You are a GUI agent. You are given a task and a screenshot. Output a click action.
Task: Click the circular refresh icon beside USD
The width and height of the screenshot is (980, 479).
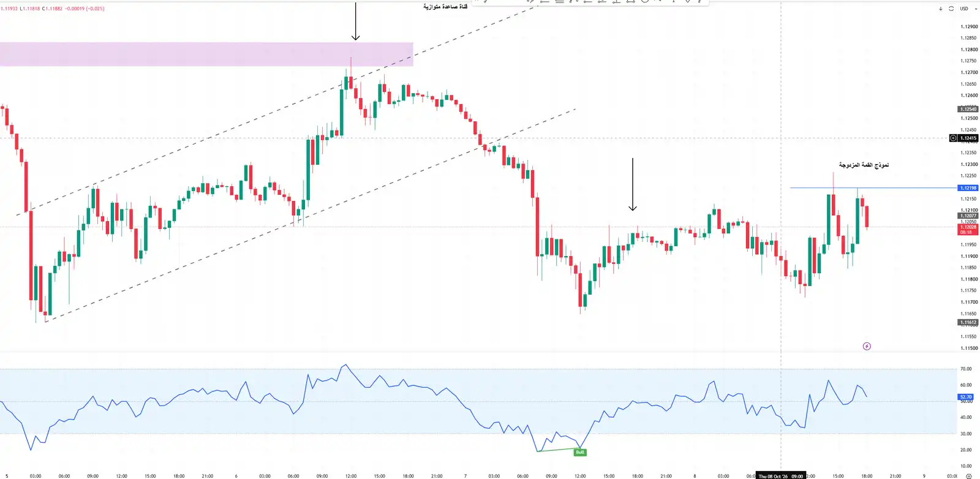(951, 9)
